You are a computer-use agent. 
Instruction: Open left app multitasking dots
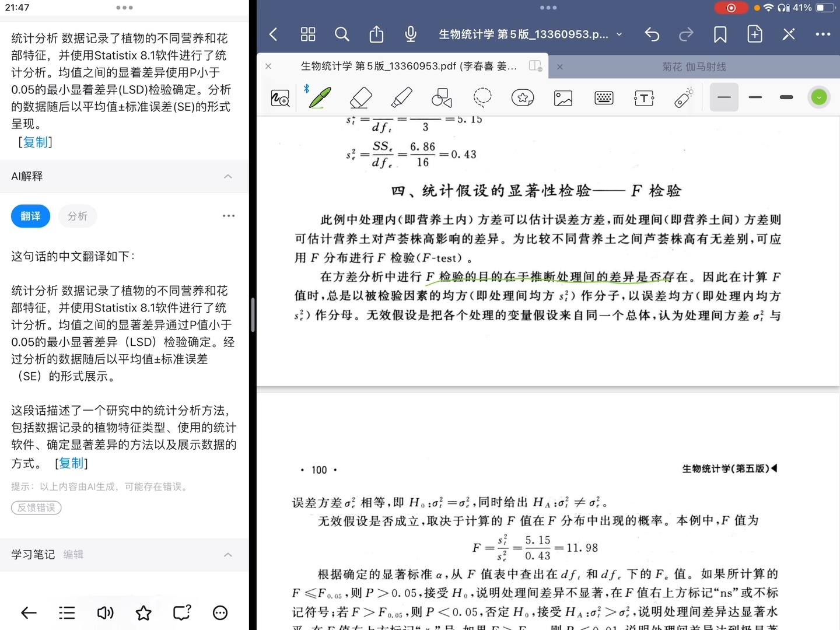(124, 8)
